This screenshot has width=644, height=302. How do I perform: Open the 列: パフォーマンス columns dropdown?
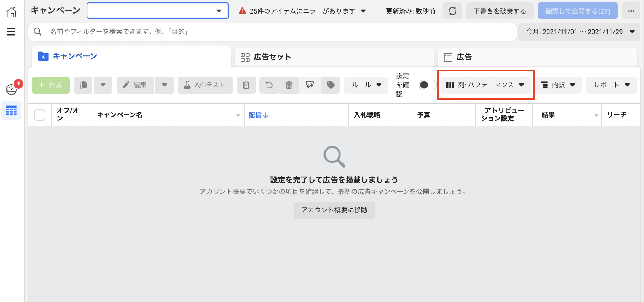pos(485,85)
